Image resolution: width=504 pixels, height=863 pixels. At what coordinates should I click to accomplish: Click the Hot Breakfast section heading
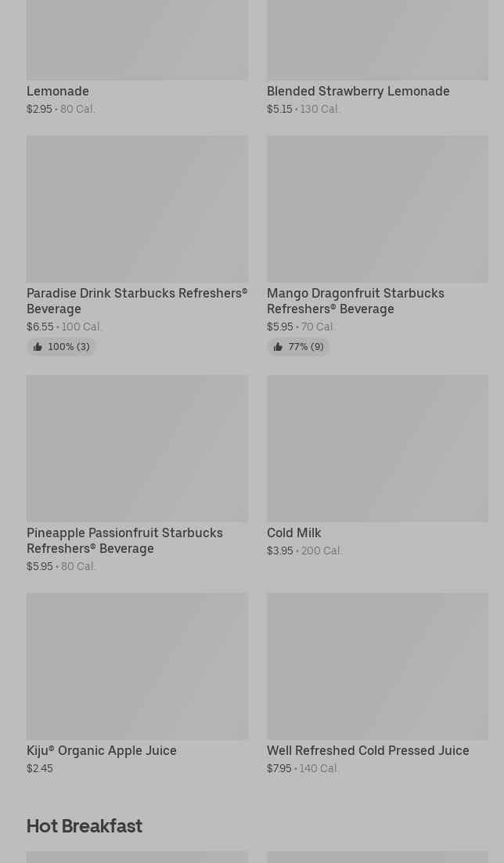(x=85, y=826)
